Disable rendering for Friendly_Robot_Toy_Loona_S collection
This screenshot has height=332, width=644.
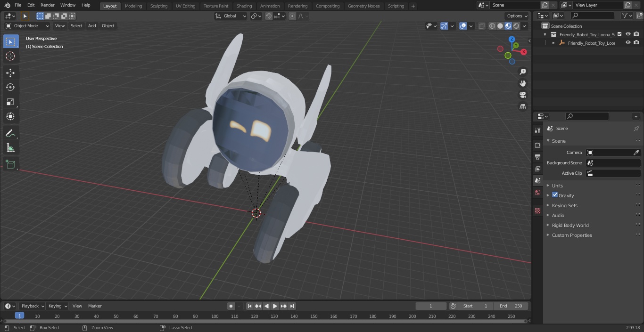click(x=636, y=34)
